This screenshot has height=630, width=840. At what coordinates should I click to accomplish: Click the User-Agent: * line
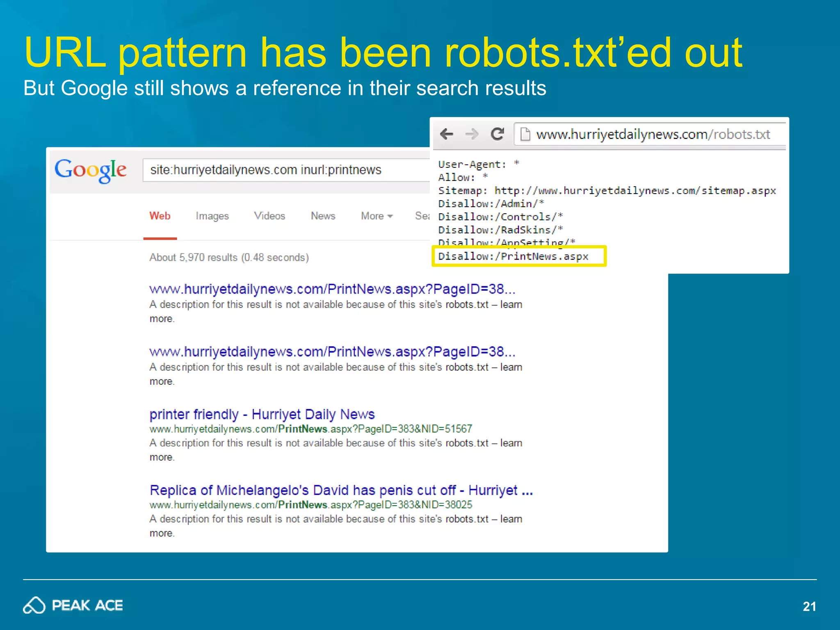pyautogui.click(x=479, y=164)
